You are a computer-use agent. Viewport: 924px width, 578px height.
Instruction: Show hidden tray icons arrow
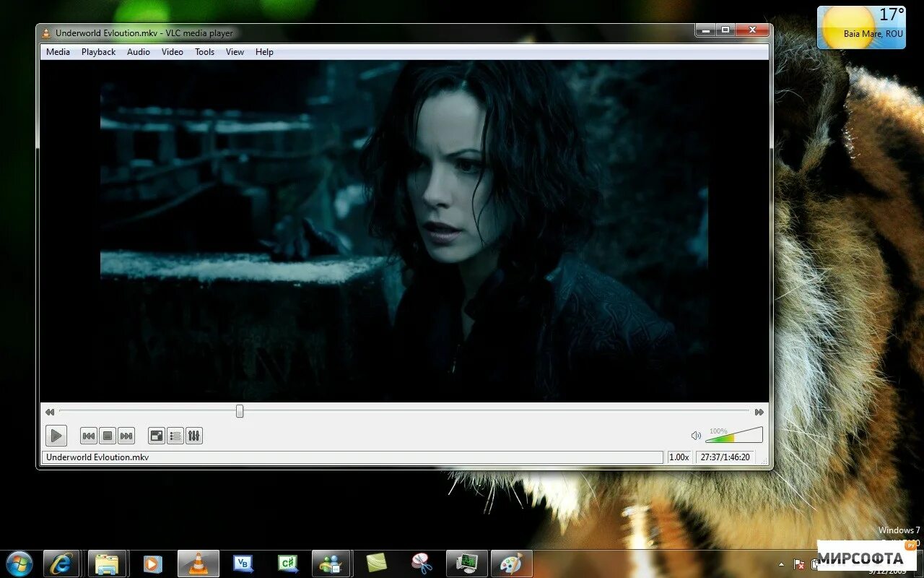click(x=781, y=564)
